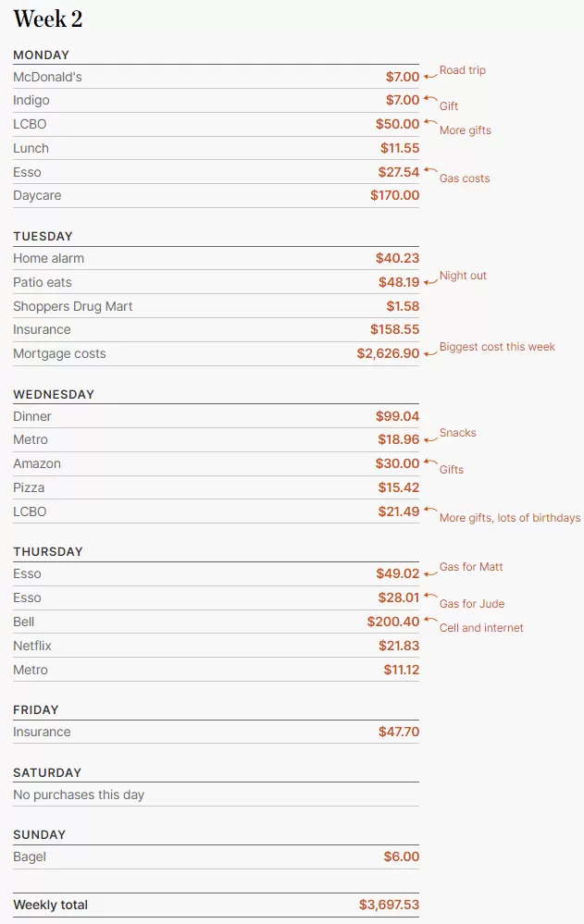Click the MONDAY section header
Image resolution: width=584 pixels, height=924 pixels.
[x=42, y=55]
